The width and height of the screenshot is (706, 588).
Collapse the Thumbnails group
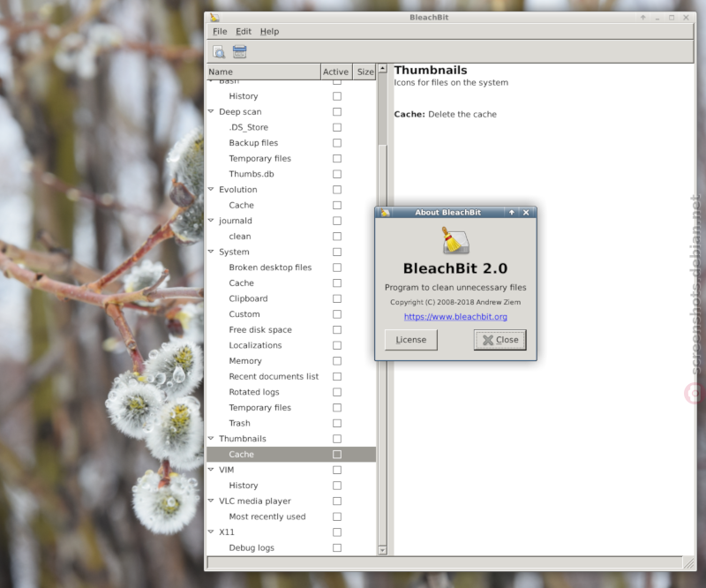point(211,438)
